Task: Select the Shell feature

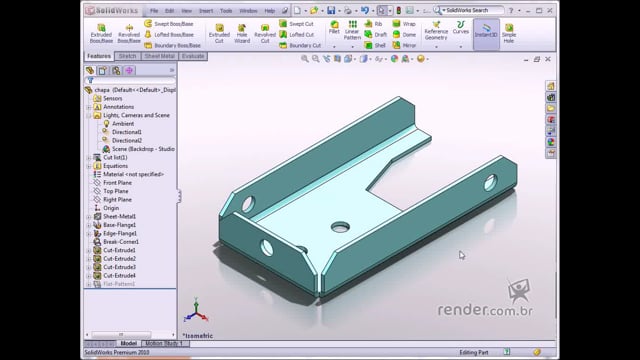Action: (375, 45)
